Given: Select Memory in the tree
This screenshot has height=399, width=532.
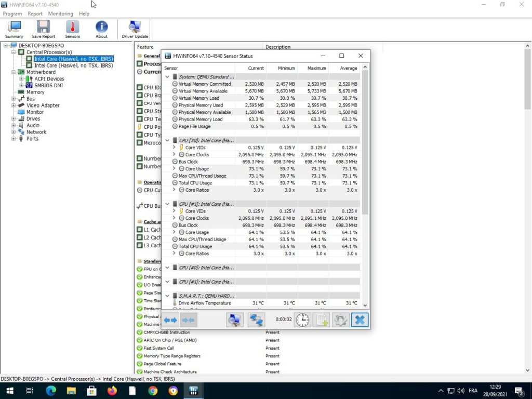Looking at the screenshot, I should point(35,92).
